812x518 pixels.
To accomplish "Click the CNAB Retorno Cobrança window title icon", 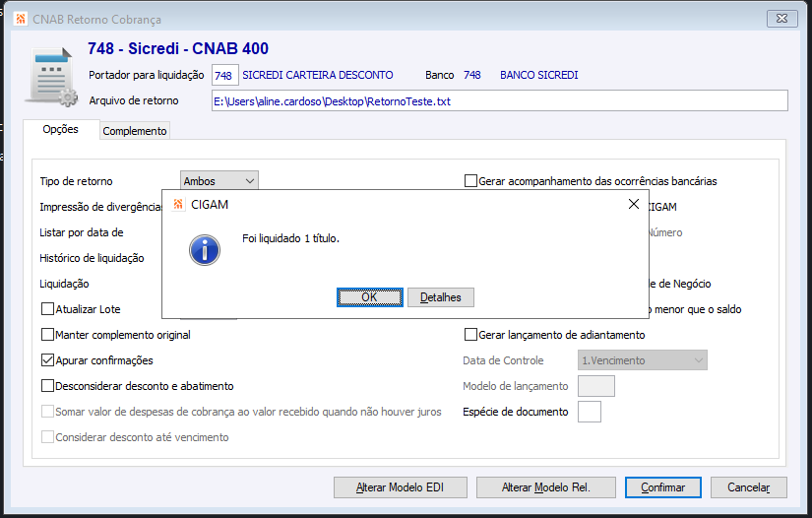I will pyautogui.click(x=21, y=19).
